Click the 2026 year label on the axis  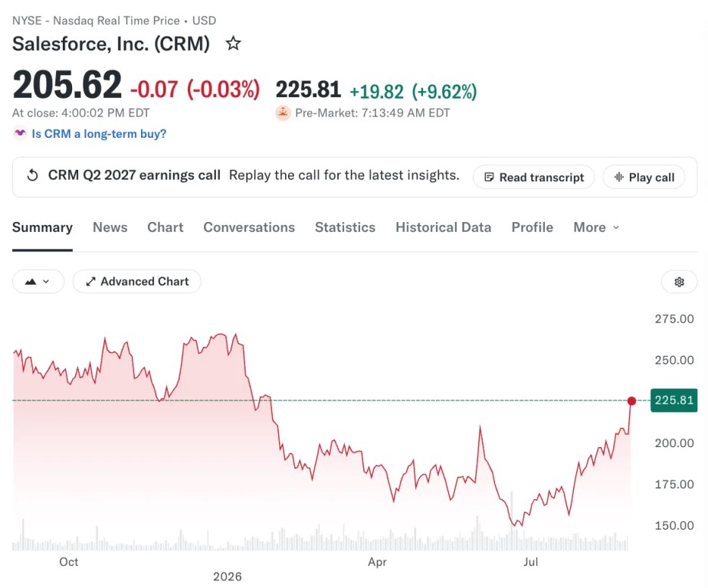tap(227, 577)
